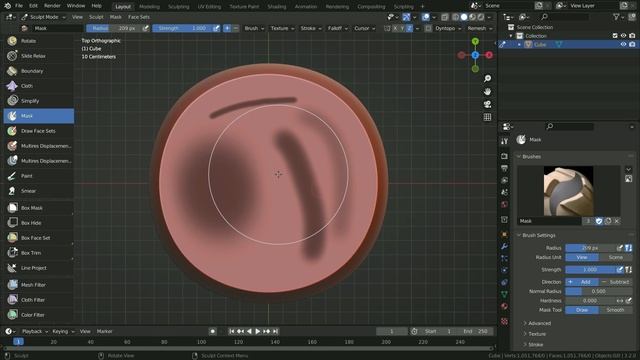640x360 pixels.
Task: Open the Tool properties tab icon
Action: point(504,141)
